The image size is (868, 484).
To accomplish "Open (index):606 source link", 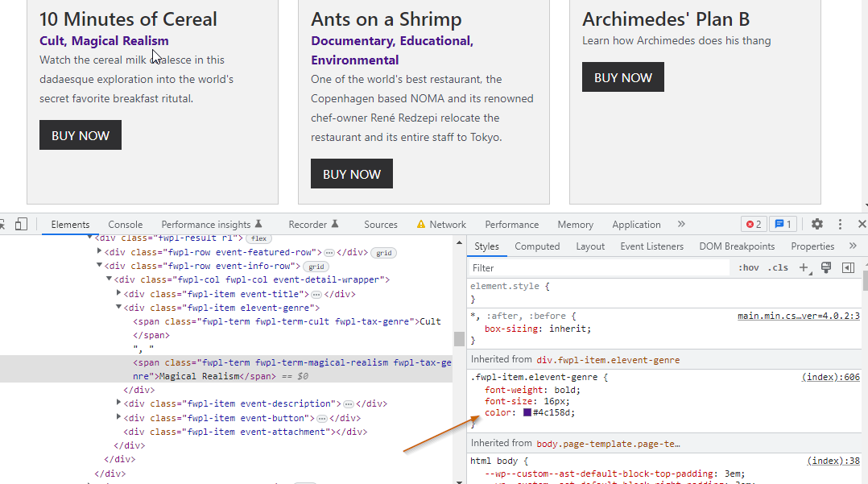I will tap(830, 377).
